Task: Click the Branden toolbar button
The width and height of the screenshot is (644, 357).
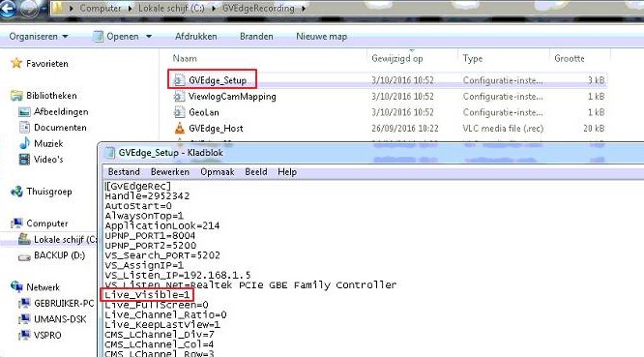Action: [256, 36]
